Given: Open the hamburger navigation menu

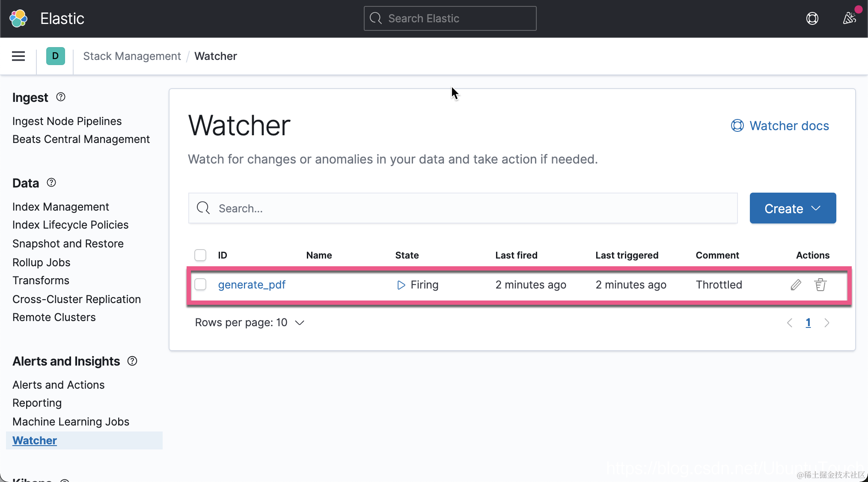Looking at the screenshot, I should tap(18, 56).
